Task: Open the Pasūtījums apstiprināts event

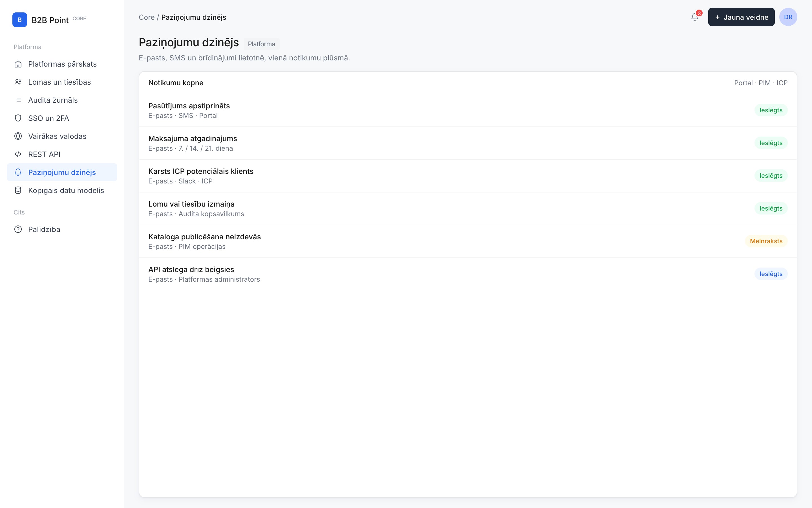Action: point(468,110)
